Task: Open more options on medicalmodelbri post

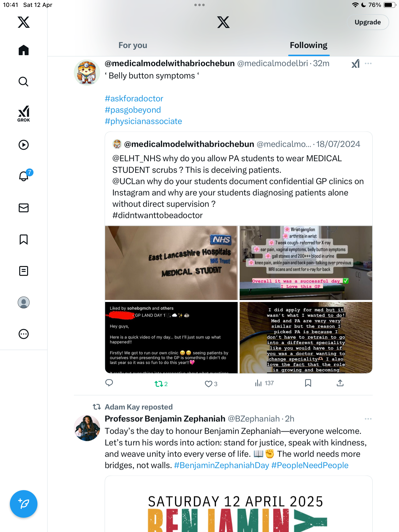Action: [368, 64]
